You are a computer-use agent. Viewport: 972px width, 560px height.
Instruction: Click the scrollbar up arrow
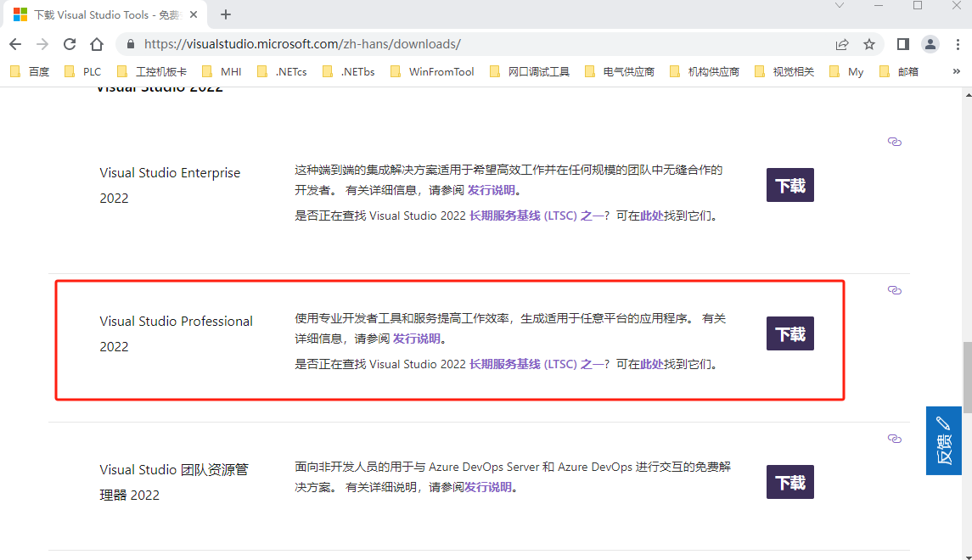(967, 93)
